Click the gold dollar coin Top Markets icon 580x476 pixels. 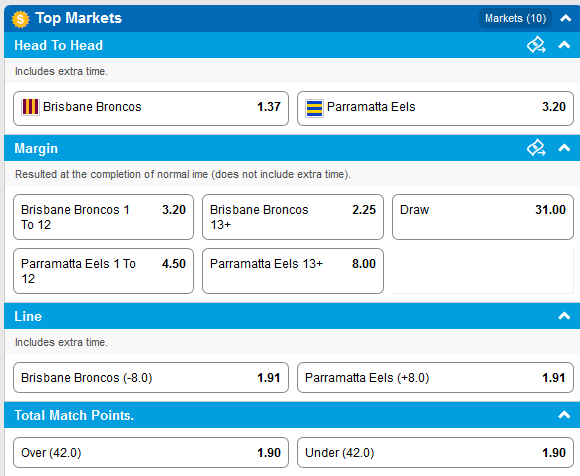[x=20, y=19]
